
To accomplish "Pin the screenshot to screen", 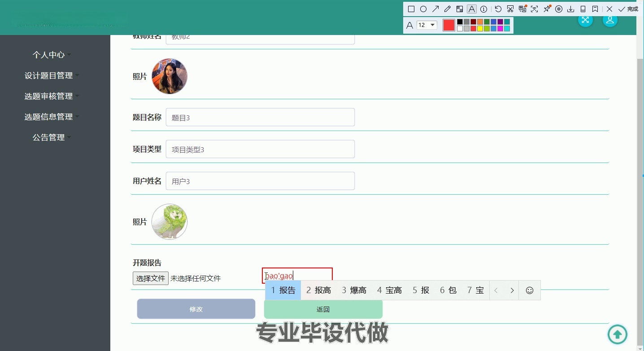I will click(x=547, y=9).
